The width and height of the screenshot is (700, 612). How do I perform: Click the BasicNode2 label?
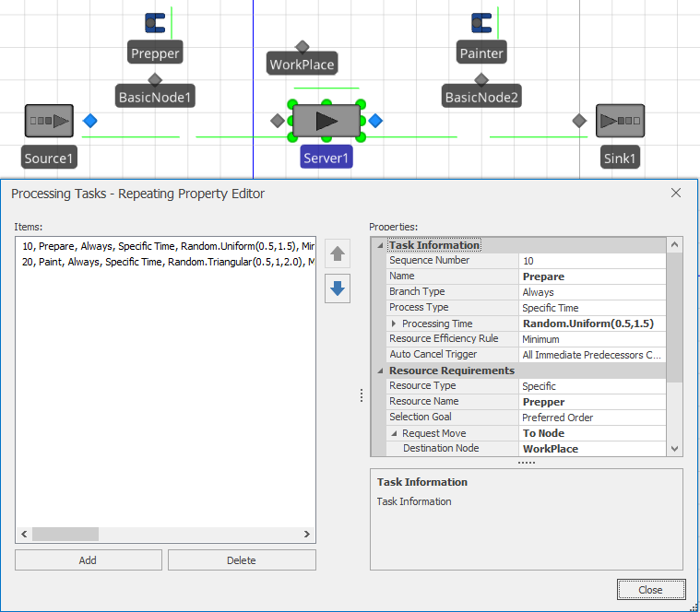[481, 97]
